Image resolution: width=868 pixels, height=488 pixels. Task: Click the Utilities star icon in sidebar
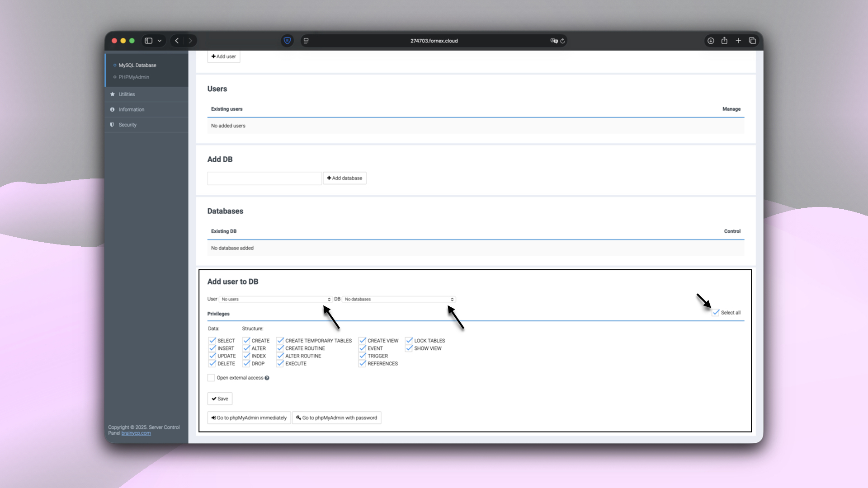coord(112,94)
